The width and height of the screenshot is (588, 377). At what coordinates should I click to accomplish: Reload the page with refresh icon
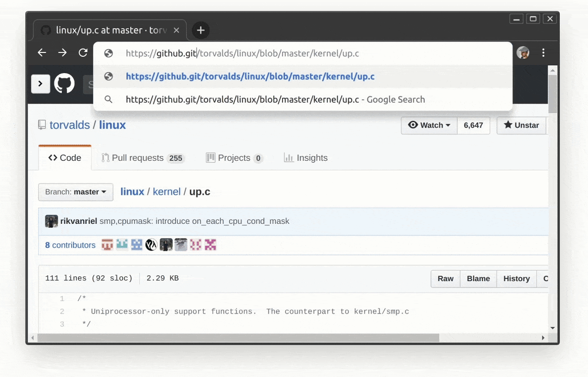tap(83, 52)
